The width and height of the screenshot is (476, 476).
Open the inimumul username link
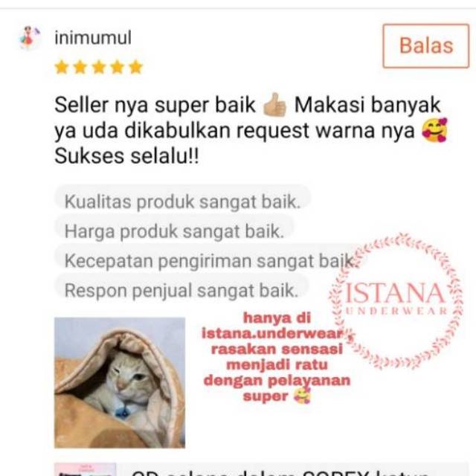(93, 38)
